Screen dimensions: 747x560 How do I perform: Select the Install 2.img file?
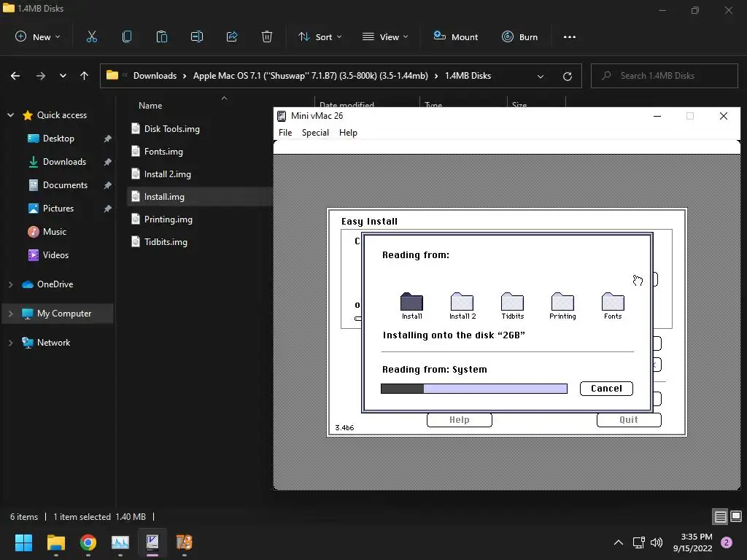point(167,174)
